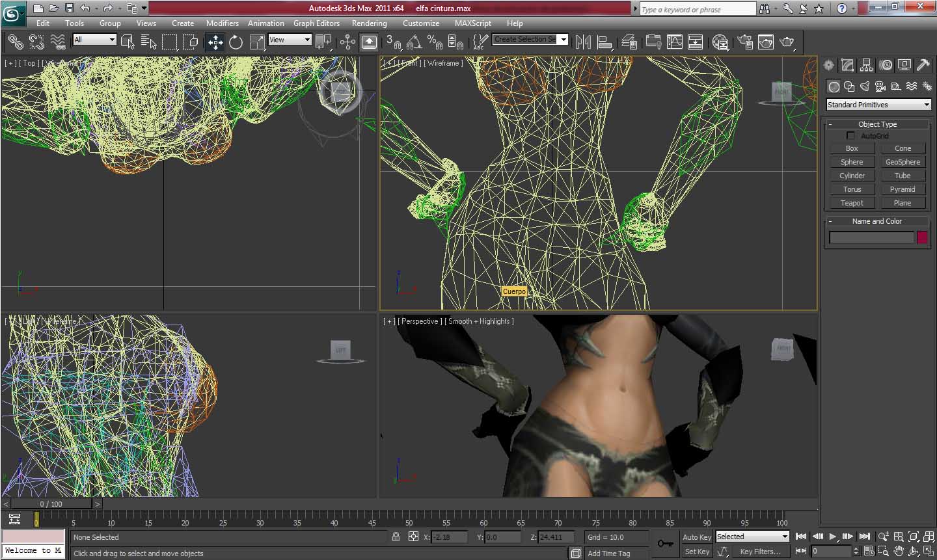937x560 pixels.
Task: Open the Select by Name tool
Action: click(x=149, y=42)
